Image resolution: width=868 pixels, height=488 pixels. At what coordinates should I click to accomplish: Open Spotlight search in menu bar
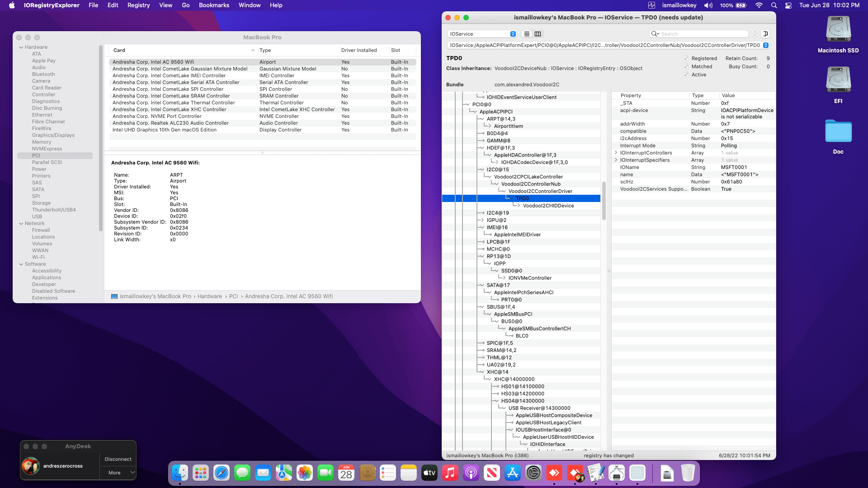(x=774, y=5)
